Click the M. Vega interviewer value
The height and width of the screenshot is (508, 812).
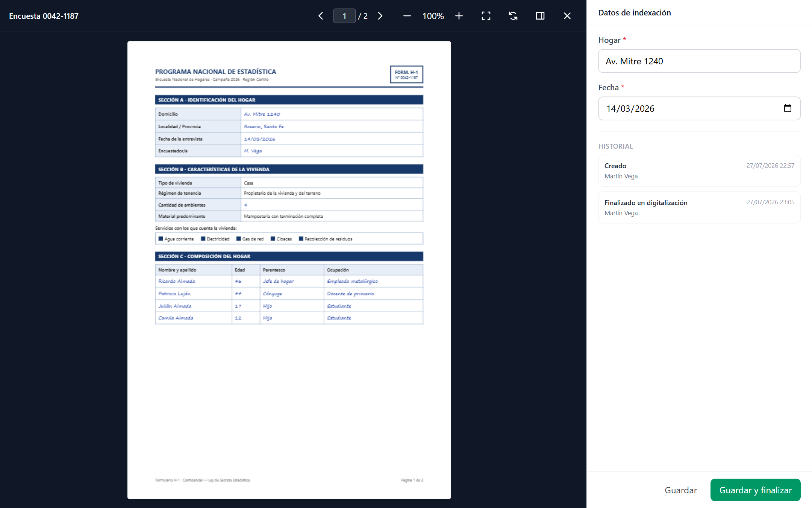(253, 151)
